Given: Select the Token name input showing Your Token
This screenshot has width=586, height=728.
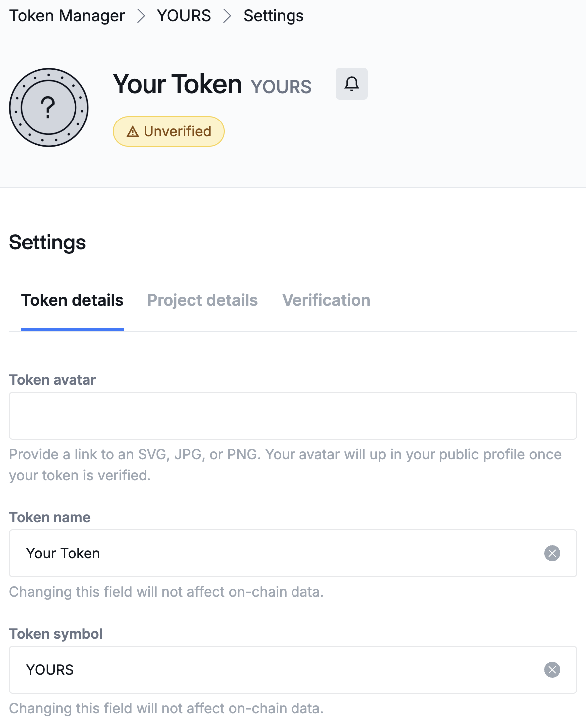Looking at the screenshot, I should [x=249, y=553].
